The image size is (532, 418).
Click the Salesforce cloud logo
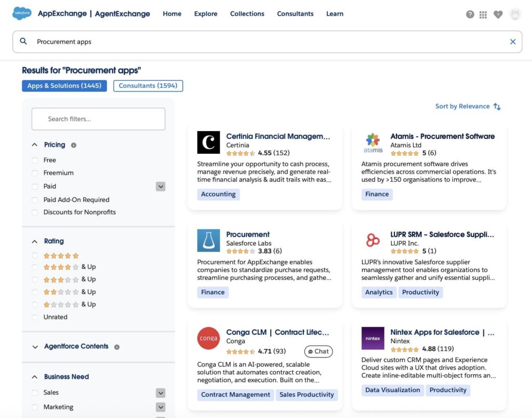coord(21,14)
